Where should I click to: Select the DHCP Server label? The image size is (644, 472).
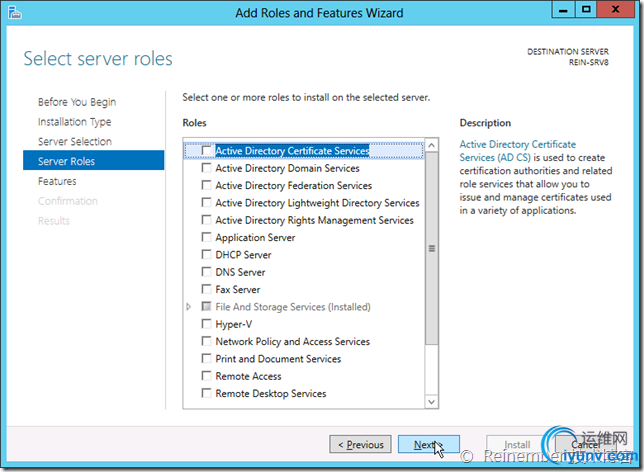[243, 255]
